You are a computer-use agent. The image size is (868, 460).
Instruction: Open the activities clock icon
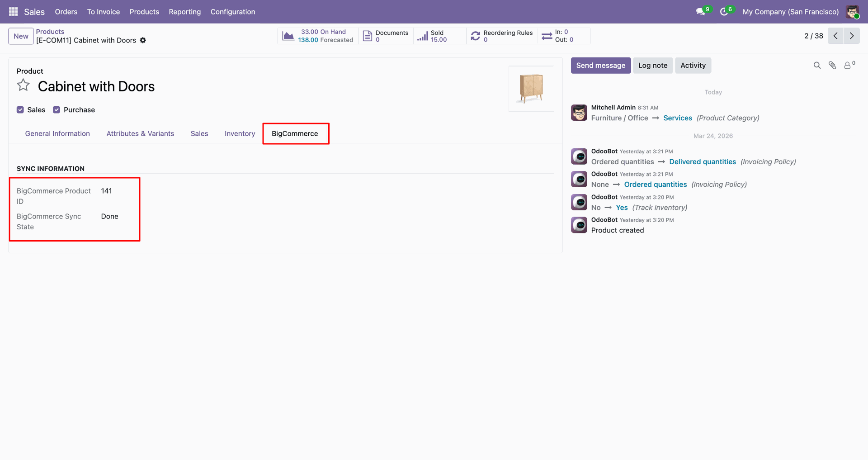[x=724, y=12]
